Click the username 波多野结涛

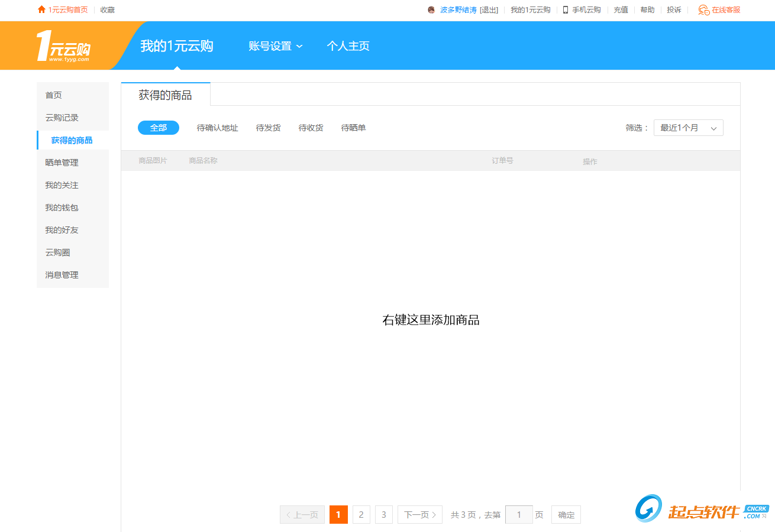(458, 9)
